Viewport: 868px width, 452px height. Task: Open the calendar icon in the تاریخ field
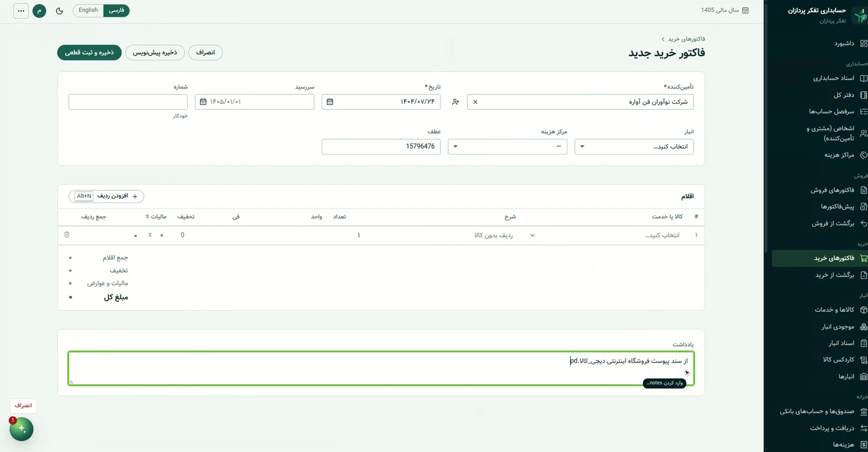(x=330, y=102)
